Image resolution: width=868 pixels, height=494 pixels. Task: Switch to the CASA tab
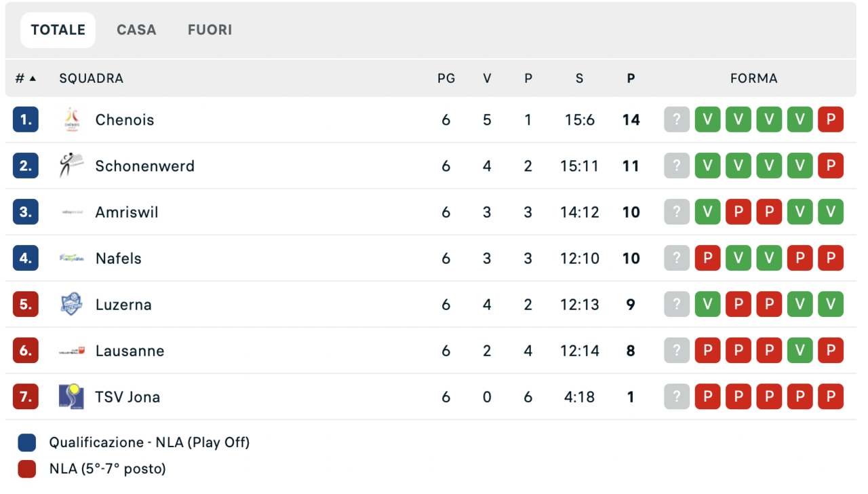(x=136, y=30)
